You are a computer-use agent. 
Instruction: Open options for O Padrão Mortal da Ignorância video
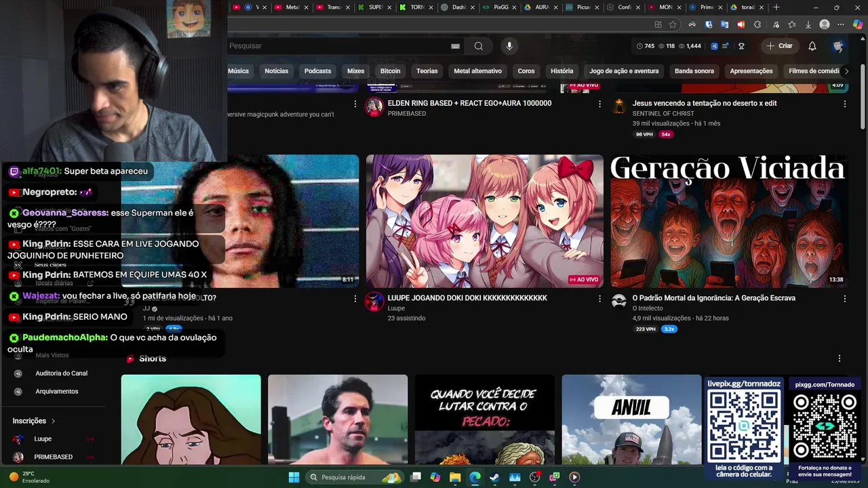[844, 298]
